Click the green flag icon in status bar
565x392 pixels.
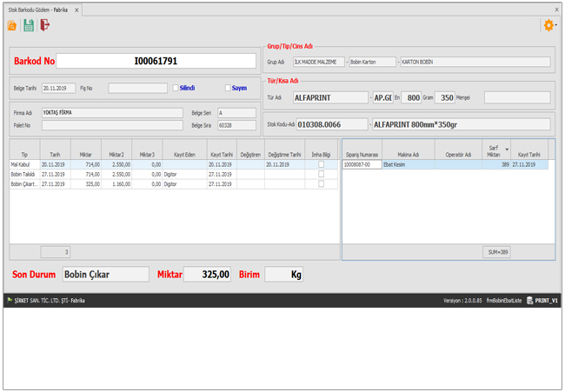(10, 300)
